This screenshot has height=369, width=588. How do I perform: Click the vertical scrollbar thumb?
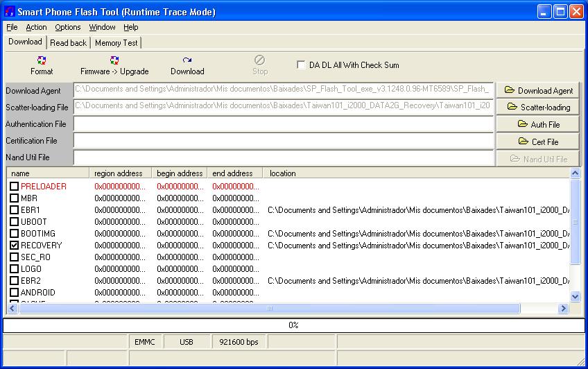click(x=575, y=222)
